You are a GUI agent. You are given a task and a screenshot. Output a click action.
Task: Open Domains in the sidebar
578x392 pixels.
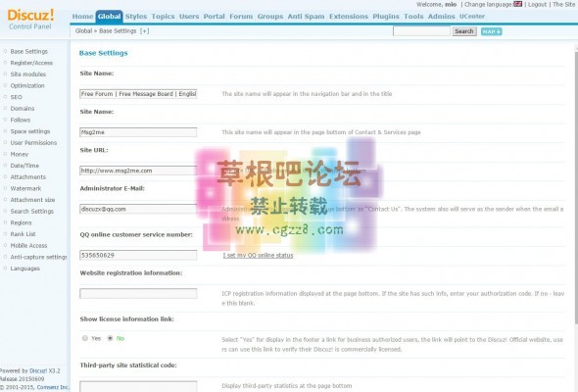[23, 109]
